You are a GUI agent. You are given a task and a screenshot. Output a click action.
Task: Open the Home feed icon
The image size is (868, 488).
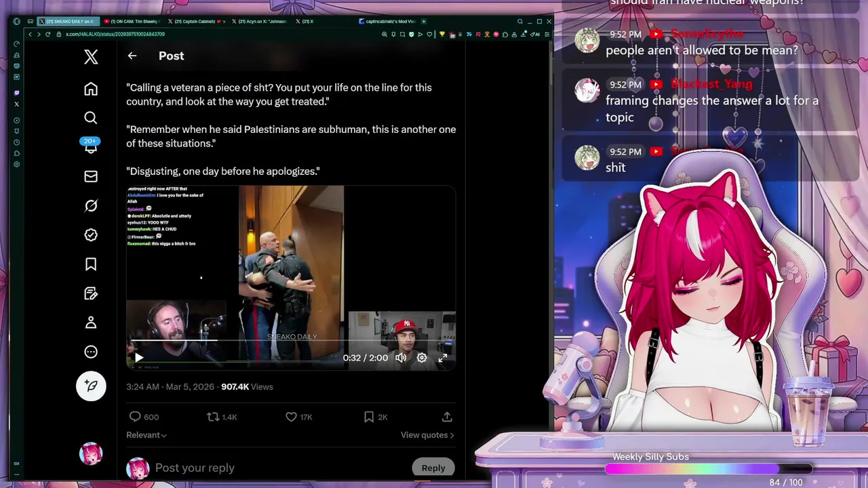[x=91, y=89]
